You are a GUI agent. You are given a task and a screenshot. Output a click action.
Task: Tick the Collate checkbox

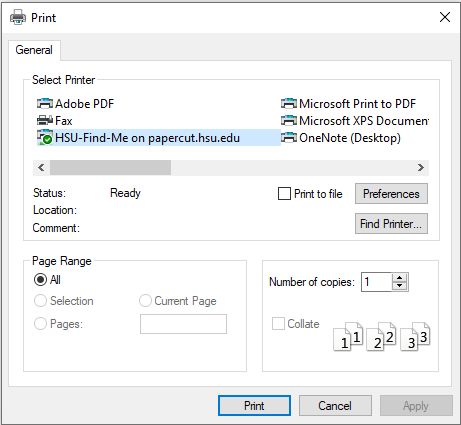[x=278, y=323]
